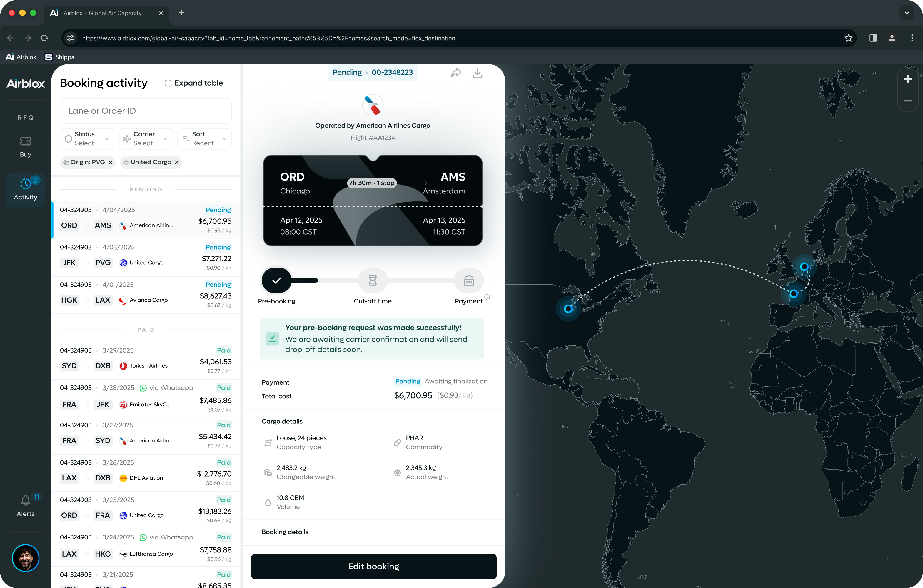This screenshot has height=588, width=923.
Task: Remove the United Cargo filter chip
Action: [177, 163]
